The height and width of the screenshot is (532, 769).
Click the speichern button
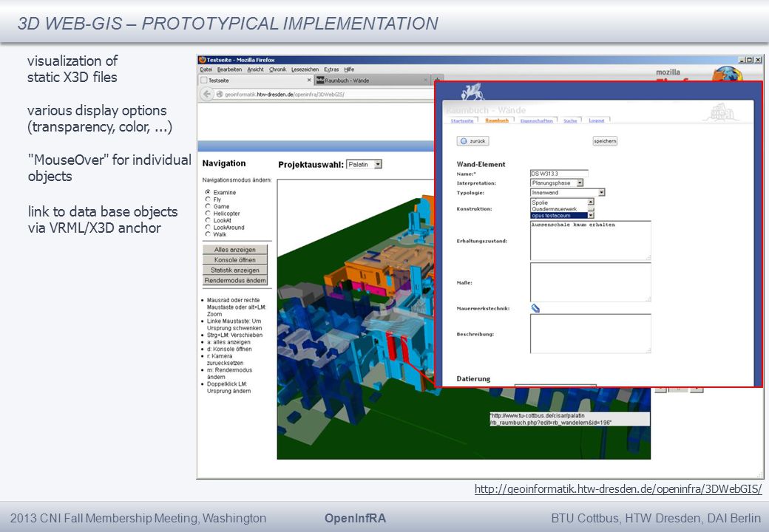pos(605,141)
